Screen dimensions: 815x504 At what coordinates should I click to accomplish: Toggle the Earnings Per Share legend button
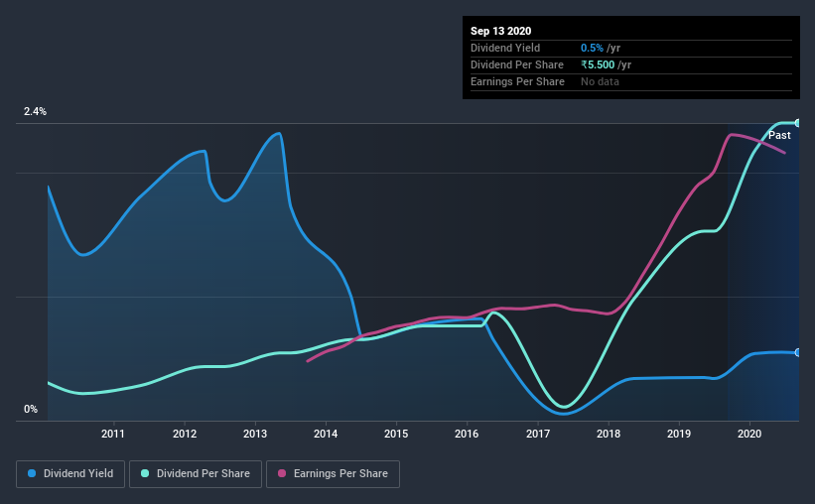point(333,474)
